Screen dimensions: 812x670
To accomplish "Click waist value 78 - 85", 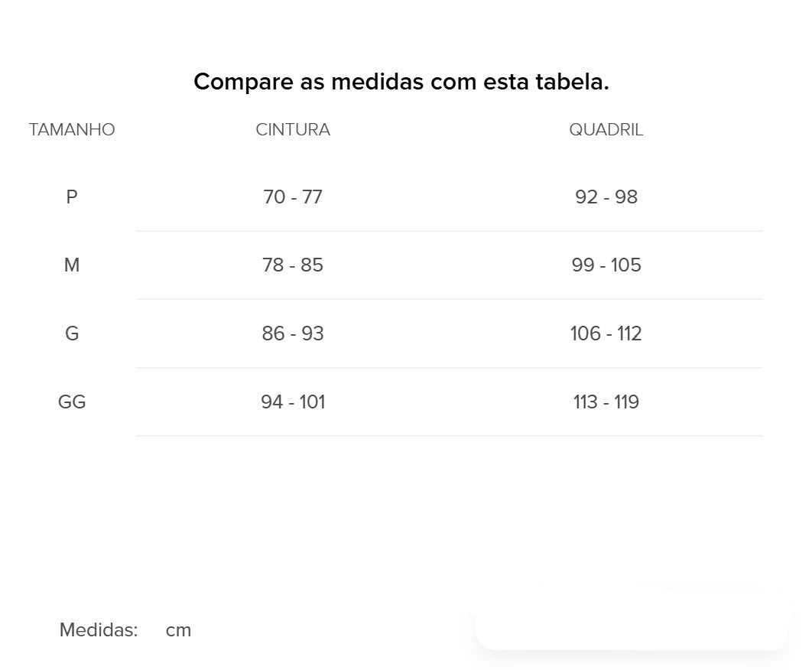I will point(293,265).
